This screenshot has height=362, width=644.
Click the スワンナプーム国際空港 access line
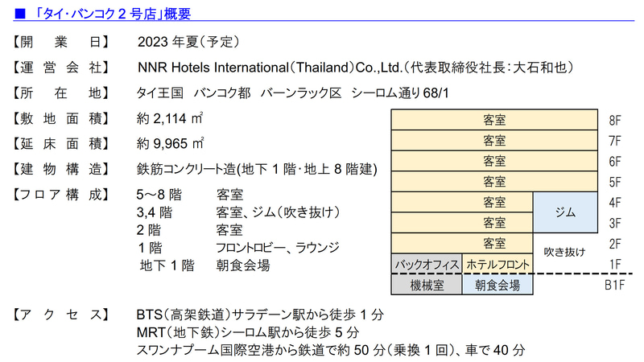(x=331, y=350)
